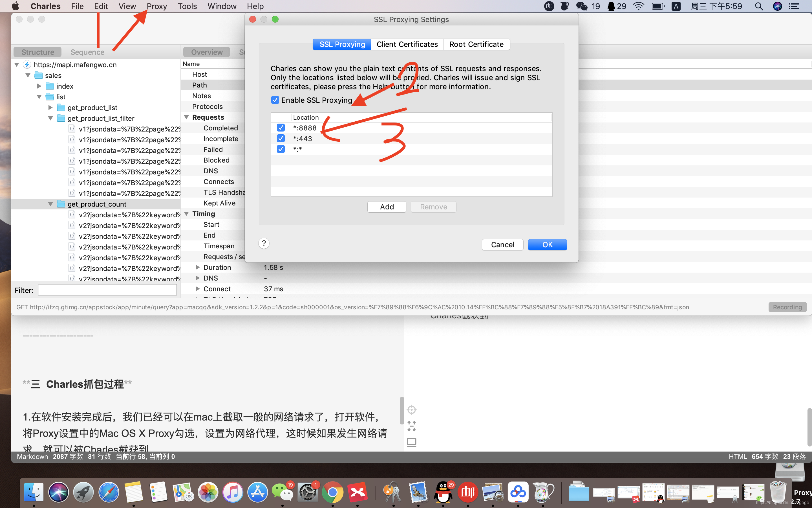Click the editor locate crosshair icon
The image size is (812, 508).
pos(411,410)
